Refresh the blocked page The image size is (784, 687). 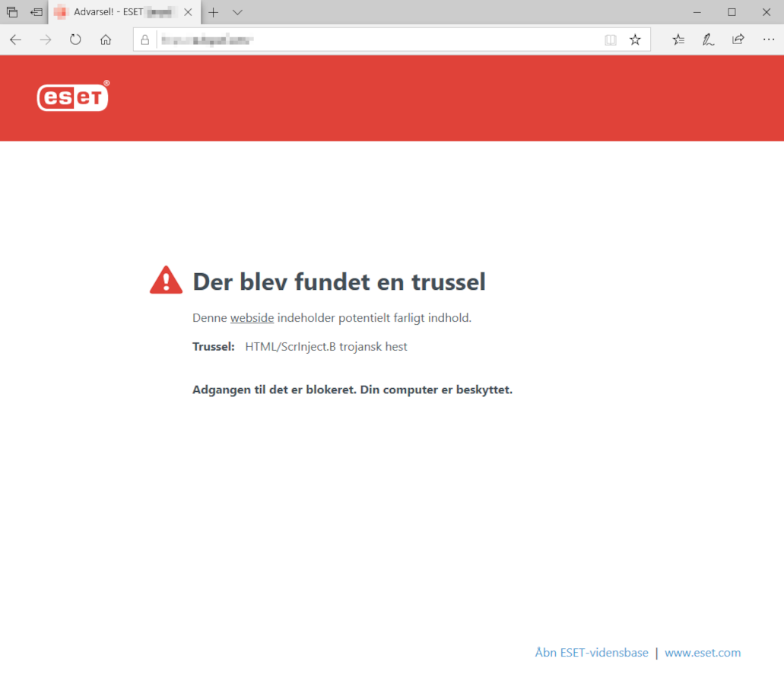pos(75,40)
